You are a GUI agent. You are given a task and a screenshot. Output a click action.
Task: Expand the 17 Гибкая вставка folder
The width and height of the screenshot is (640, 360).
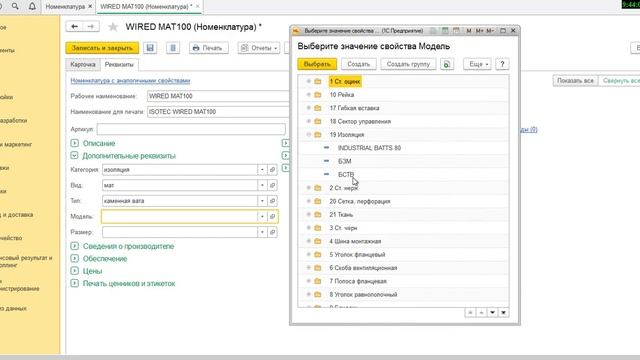[309, 108]
